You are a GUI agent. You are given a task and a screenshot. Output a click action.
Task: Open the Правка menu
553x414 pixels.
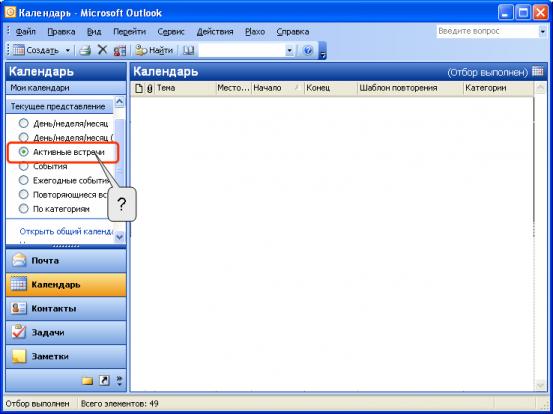[61, 32]
